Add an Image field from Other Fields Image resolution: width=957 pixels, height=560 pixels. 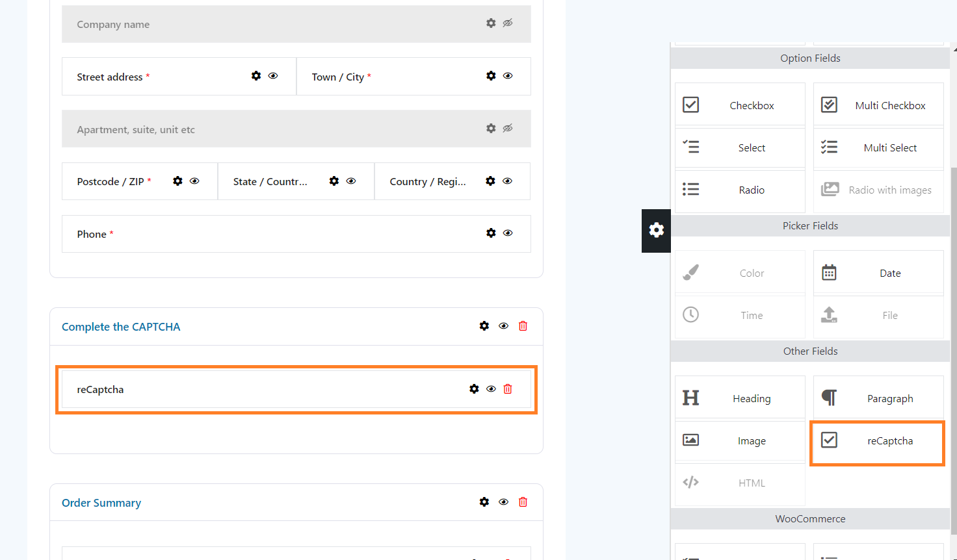pos(740,441)
